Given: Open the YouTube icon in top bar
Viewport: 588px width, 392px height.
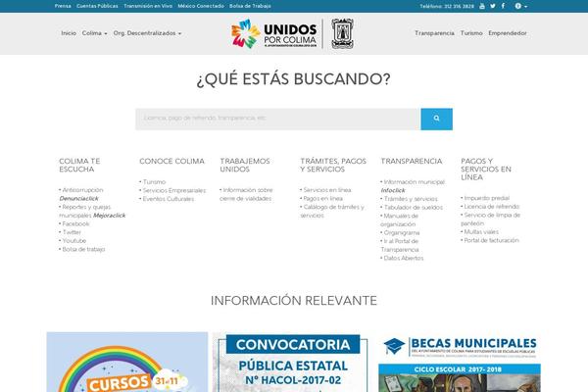Looking at the screenshot, I should pyautogui.click(x=482, y=6).
